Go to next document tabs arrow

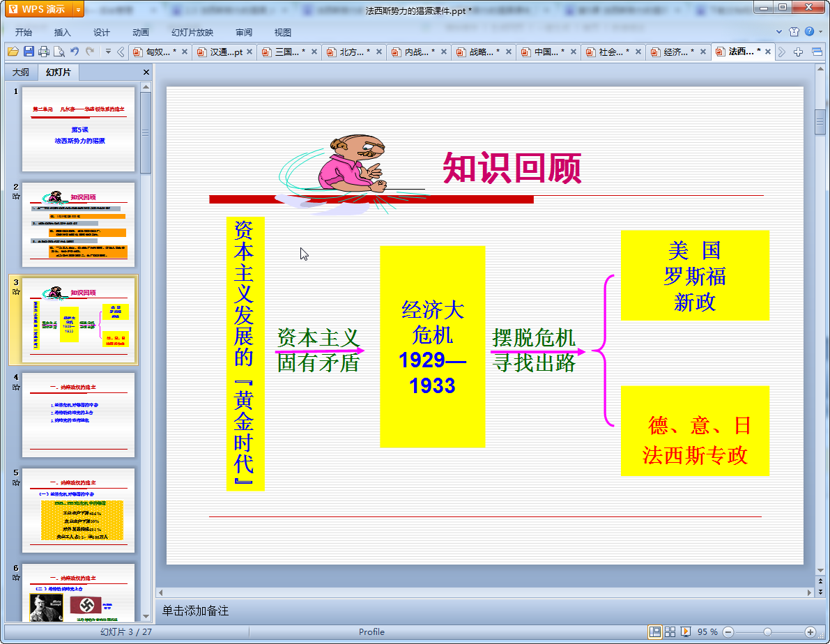click(782, 52)
